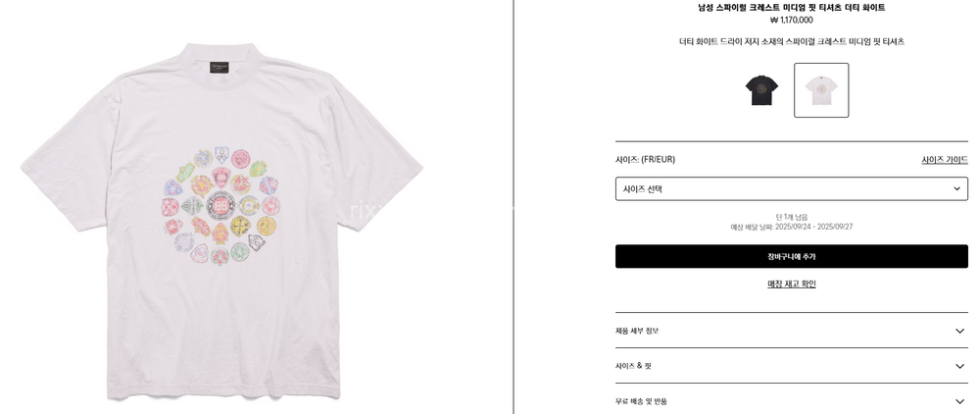The height and width of the screenshot is (414, 980).
Task: Check store stock via 매장 재고 확인
Action: 791,284
